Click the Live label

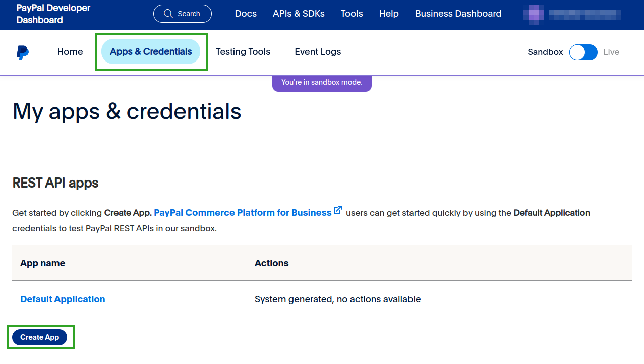click(611, 52)
